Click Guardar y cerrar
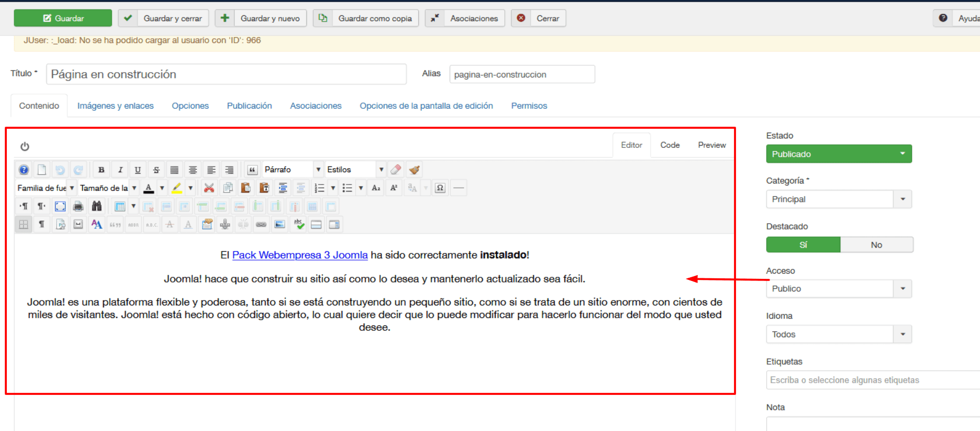The height and width of the screenshot is (431, 980). point(163,18)
